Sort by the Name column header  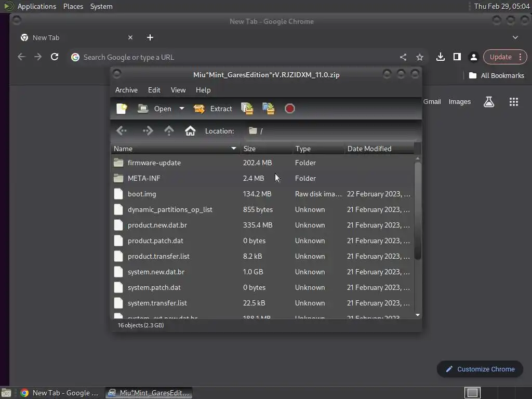coord(176,149)
